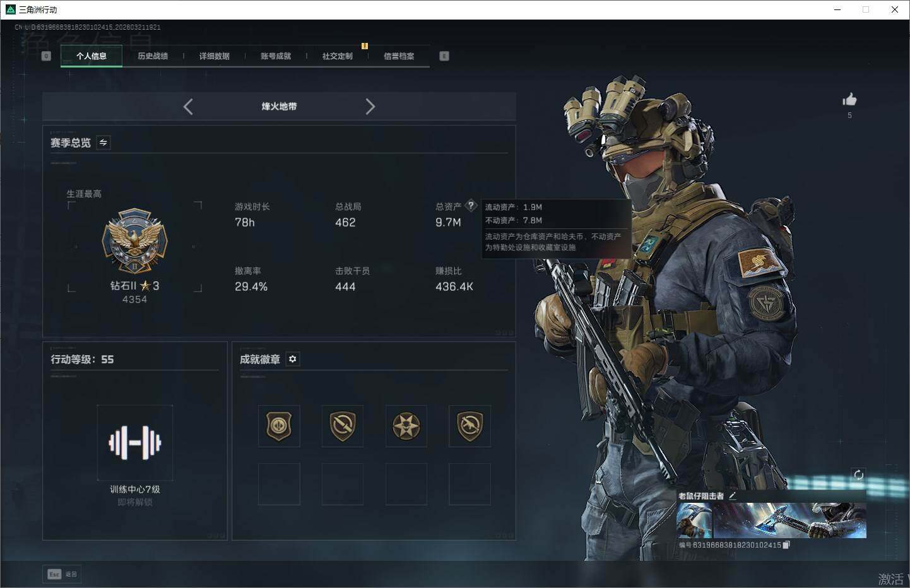The image size is (910, 588).
Task: Click the third empty badge slot
Action: point(406,484)
